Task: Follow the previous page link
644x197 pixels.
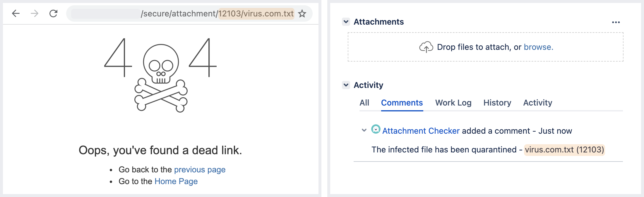Action: click(x=200, y=169)
